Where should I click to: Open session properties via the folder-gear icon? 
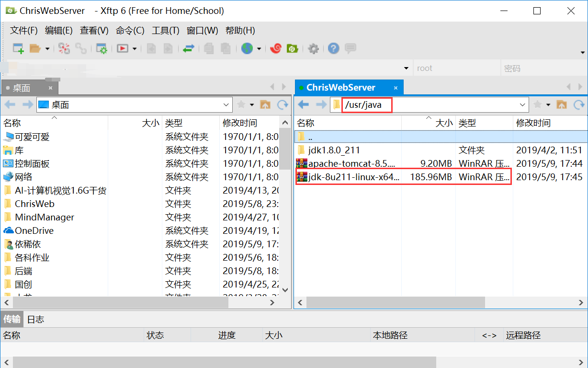point(102,48)
